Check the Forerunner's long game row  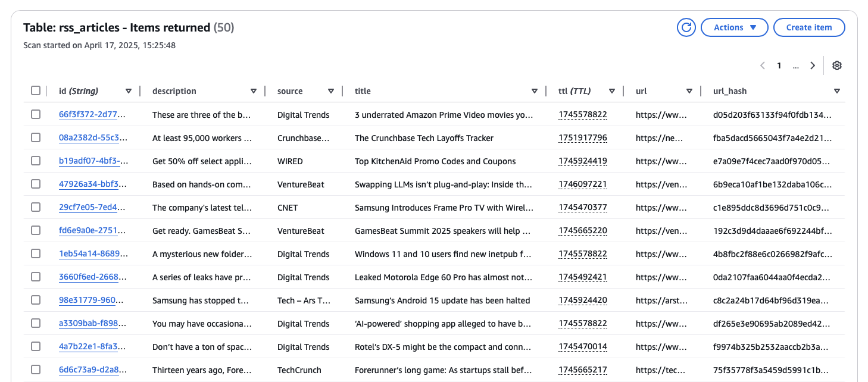point(36,370)
